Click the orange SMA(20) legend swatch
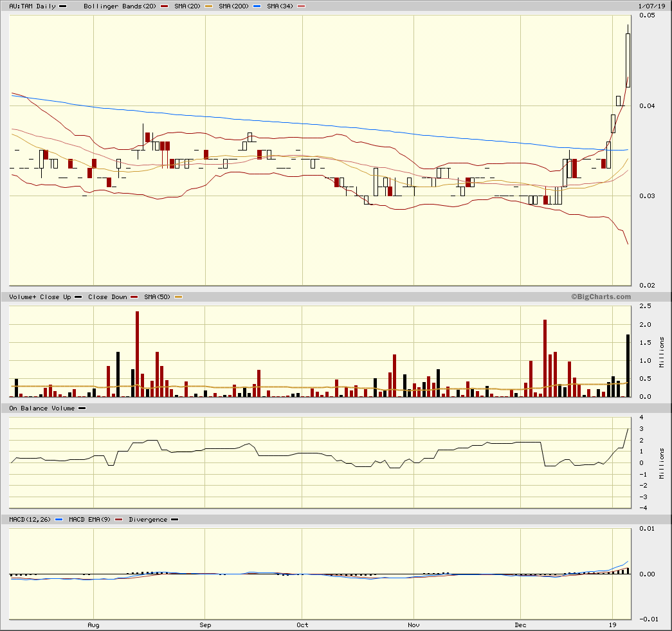 (208, 6)
